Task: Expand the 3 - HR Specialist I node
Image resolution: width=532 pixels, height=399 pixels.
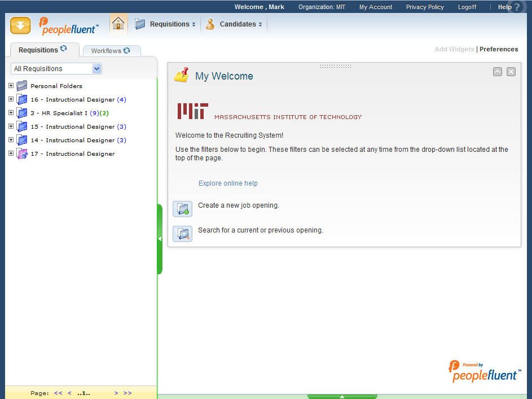Action: click(11, 113)
